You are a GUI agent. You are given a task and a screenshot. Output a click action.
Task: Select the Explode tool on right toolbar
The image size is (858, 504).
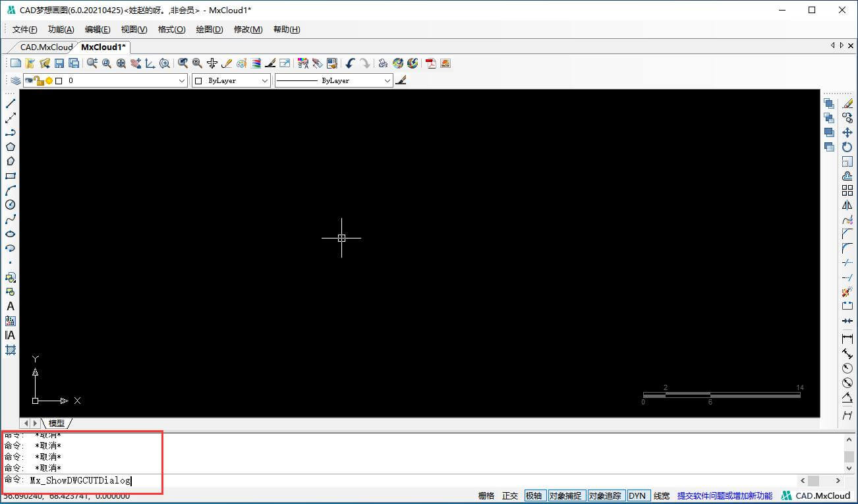tap(847, 292)
